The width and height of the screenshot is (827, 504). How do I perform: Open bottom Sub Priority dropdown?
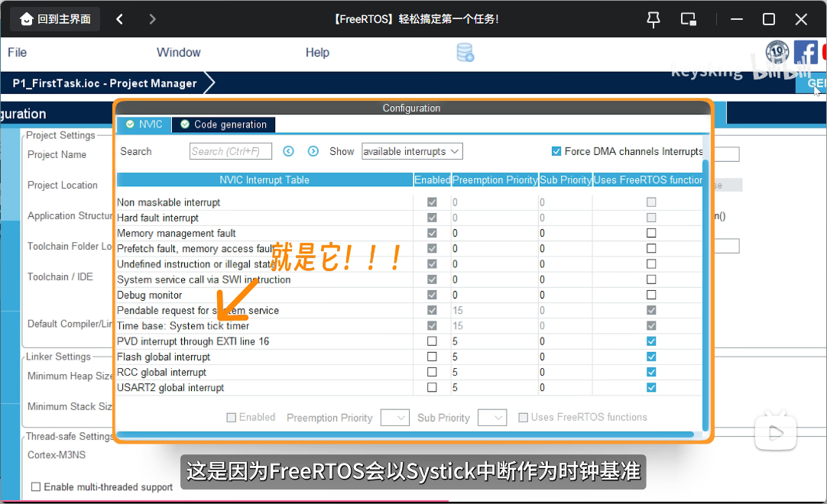pyautogui.click(x=492, y=418)
